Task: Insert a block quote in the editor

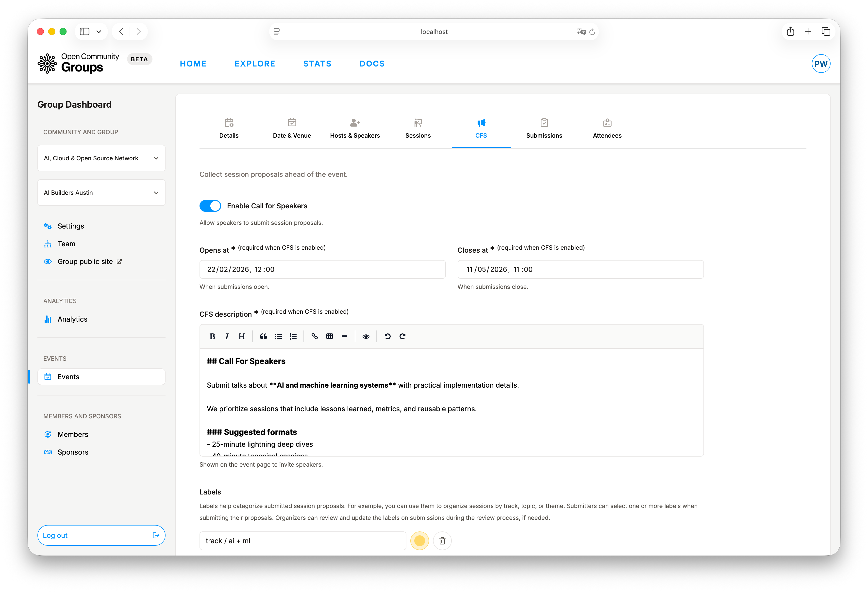Action: click(x=263, y=337)
